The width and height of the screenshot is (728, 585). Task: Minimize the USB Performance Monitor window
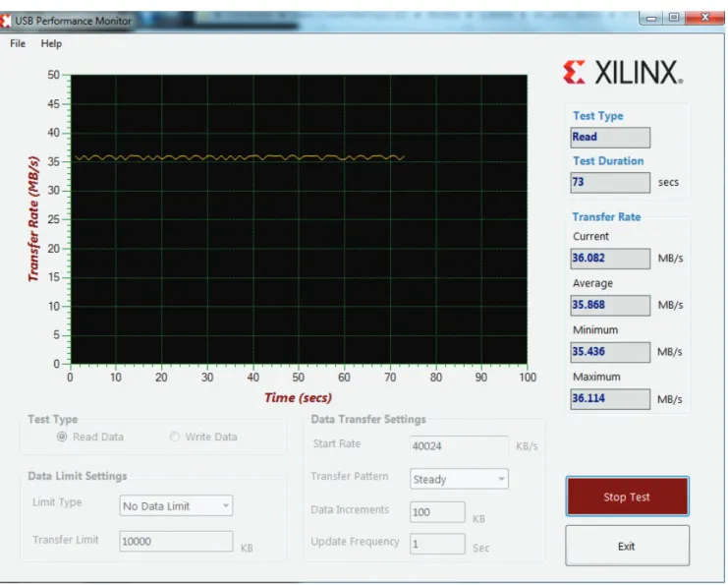coord(651,18)
